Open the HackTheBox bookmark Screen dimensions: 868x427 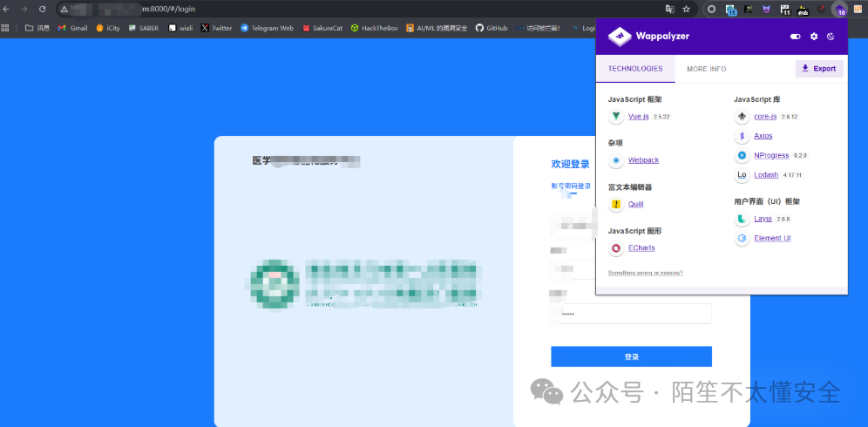(x=374, y=28)
